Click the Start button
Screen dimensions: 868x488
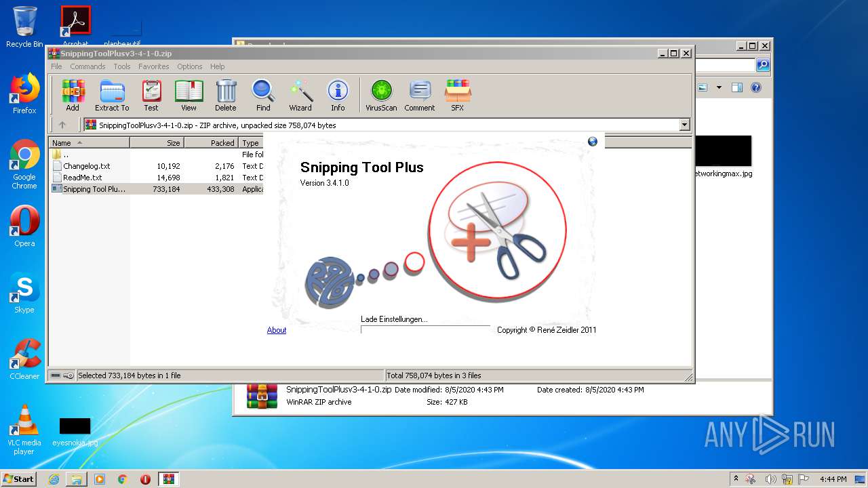pos(18,479)
